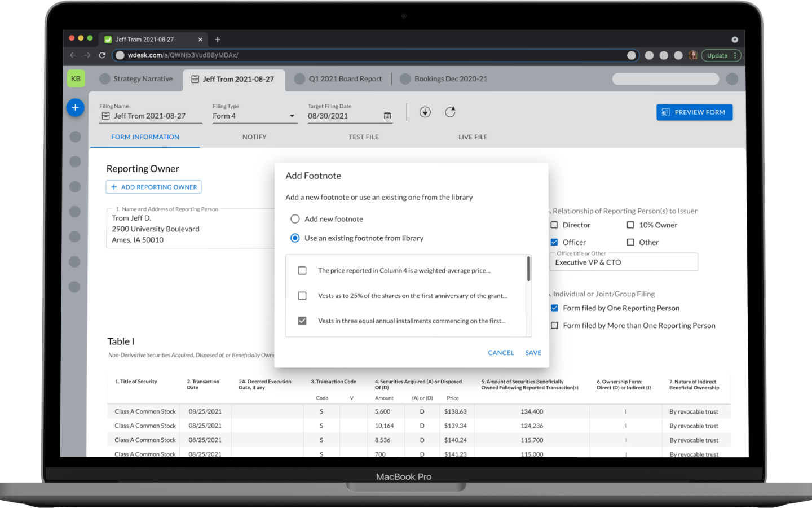
Task: Switch to Test File tab
Action: tap(364, 137)
